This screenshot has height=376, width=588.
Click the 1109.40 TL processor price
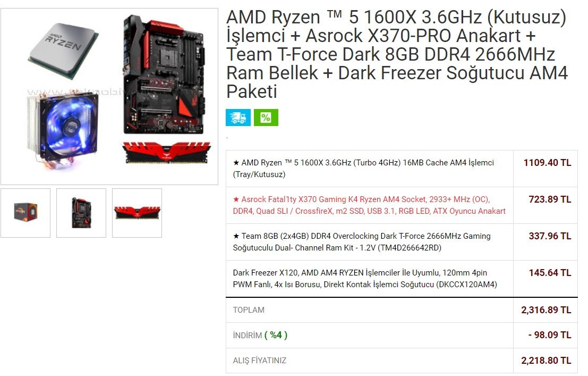pyautogui.click(x=547, y=163)
